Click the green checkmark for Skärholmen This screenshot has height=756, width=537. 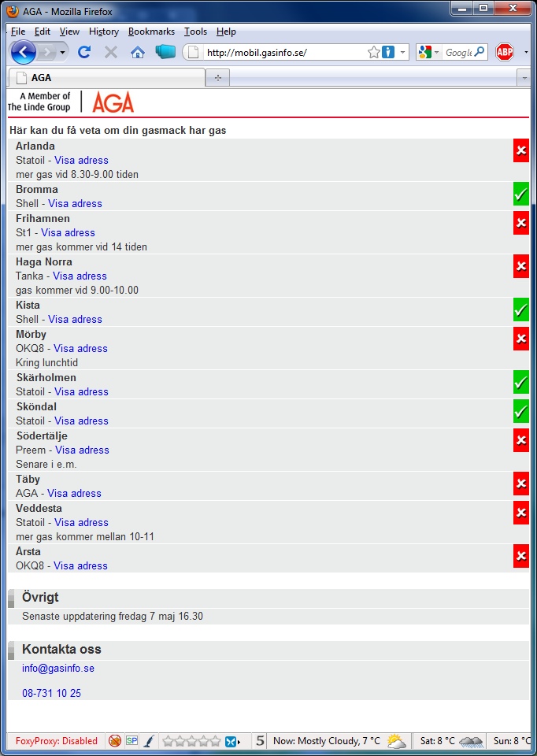pyautogui.click(x=521, y=382)
